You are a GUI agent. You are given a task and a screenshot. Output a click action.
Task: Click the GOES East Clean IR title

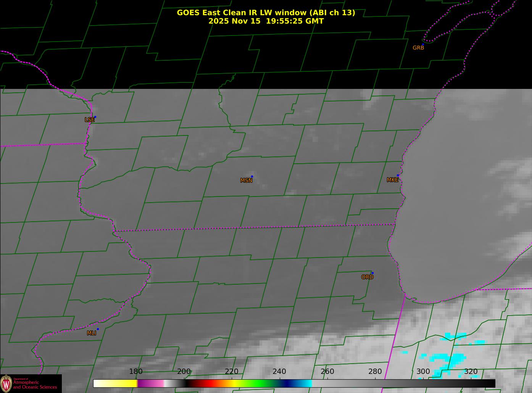pos(266,13)
